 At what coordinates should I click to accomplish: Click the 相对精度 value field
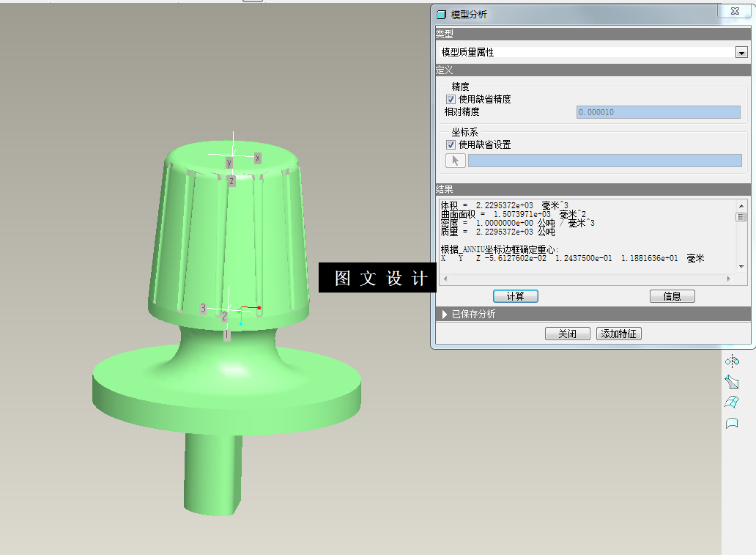point(658,112)
